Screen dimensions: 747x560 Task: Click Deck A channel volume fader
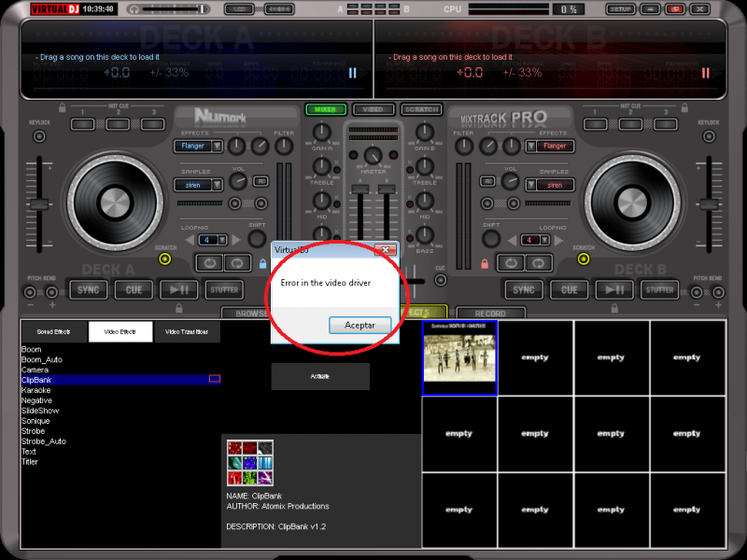coord(360,189)
